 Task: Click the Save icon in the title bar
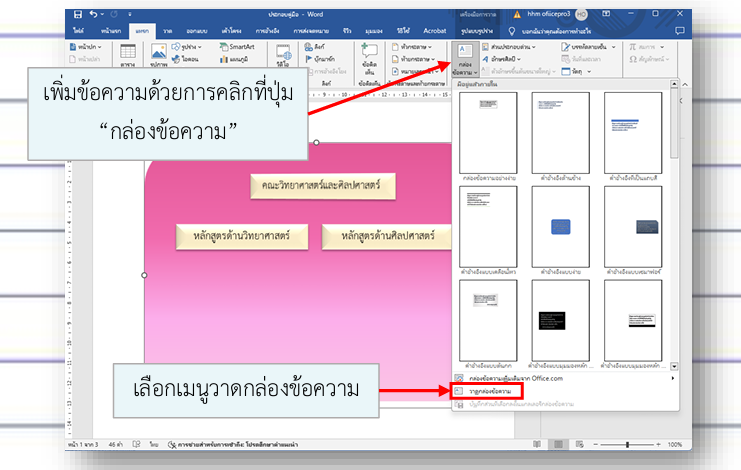point(80,15)
